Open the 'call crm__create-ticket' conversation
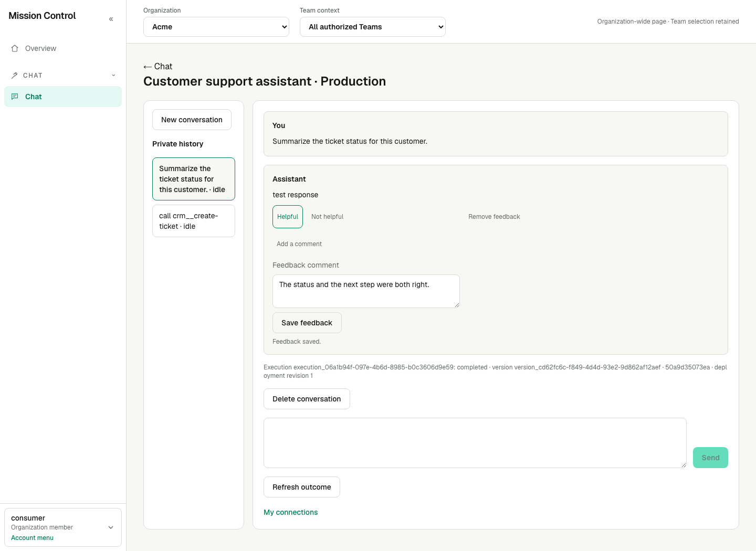 coord(194,221)
